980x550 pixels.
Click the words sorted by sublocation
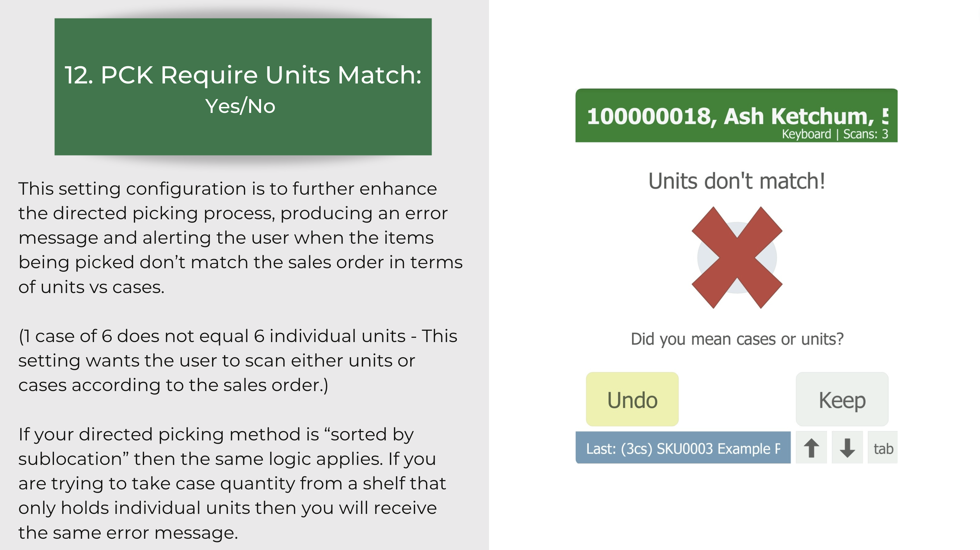point(216,447)
